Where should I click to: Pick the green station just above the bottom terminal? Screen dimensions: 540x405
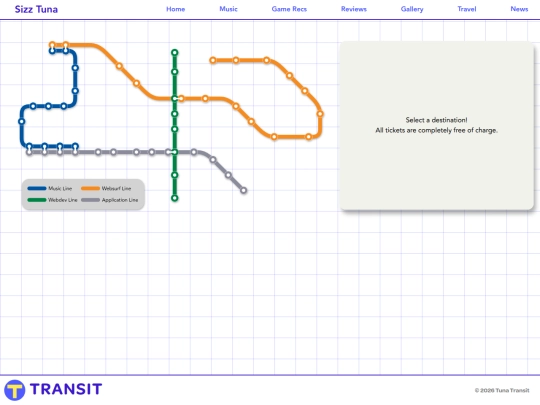[175, 175]
